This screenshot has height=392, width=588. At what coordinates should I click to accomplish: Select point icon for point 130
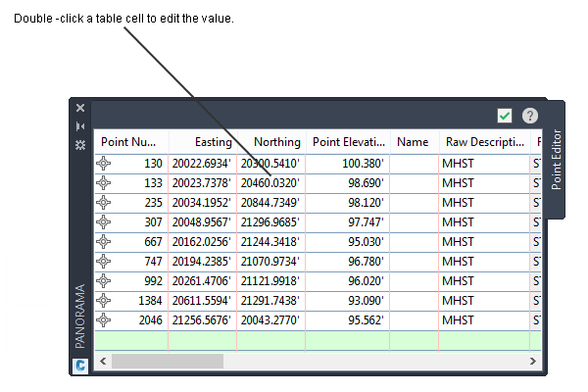click(x=103, y=164)
